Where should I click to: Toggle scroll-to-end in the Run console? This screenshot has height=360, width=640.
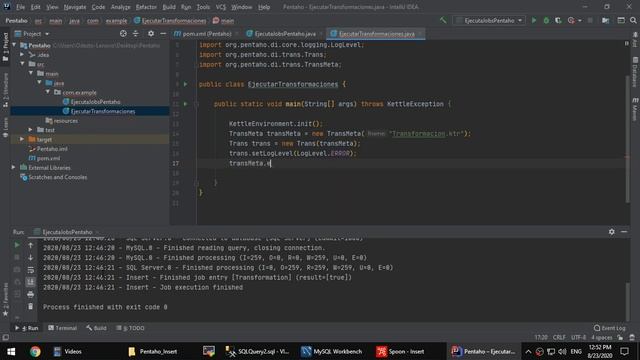click(x=31, y=282)
